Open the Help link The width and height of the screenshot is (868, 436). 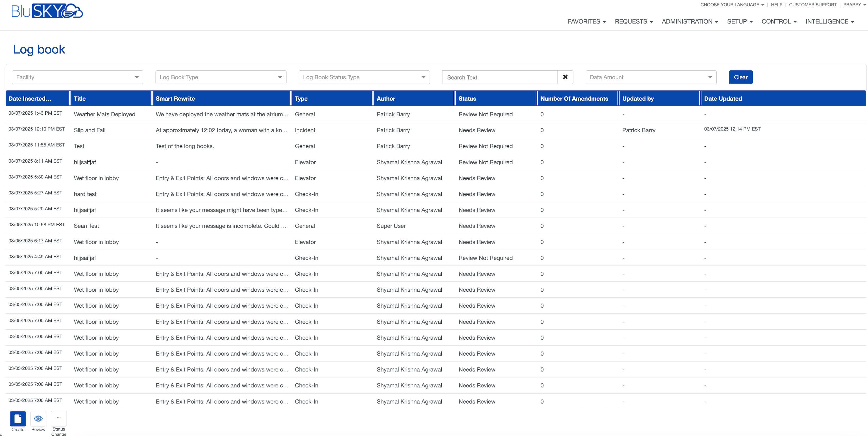coord(776,5)
